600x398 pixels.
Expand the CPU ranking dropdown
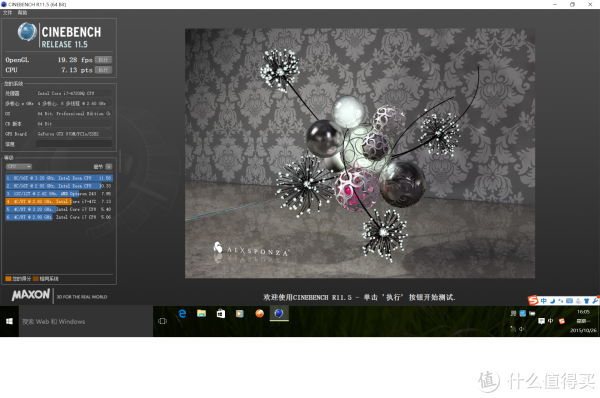point(19,166)
